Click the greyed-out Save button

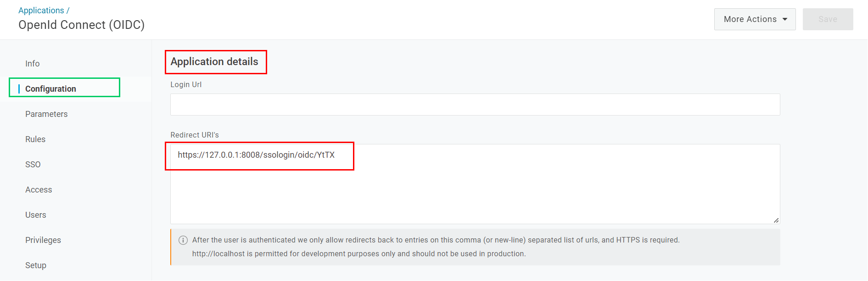828,19
